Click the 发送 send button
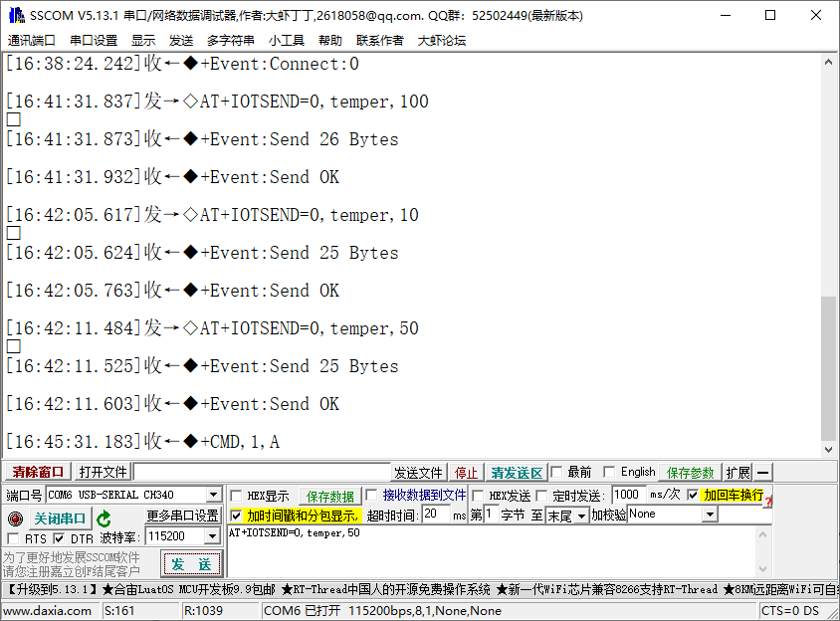Viewport: 840px width, 621px height. (x=191, y=563)
